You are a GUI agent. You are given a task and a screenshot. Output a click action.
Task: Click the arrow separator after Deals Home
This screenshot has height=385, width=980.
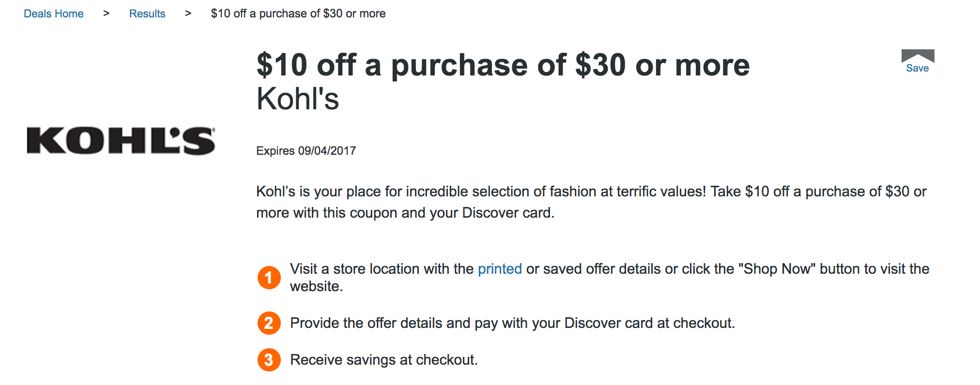click(106, 14)
